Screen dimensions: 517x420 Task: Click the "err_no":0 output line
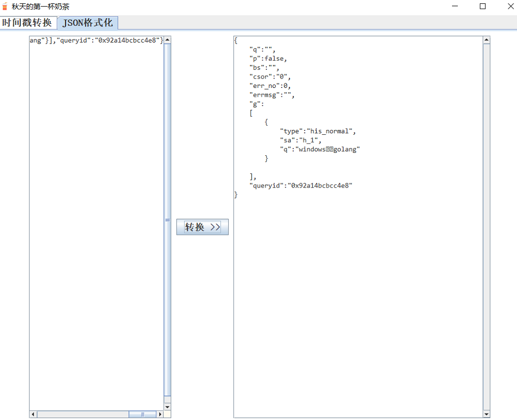coord(270,85)
